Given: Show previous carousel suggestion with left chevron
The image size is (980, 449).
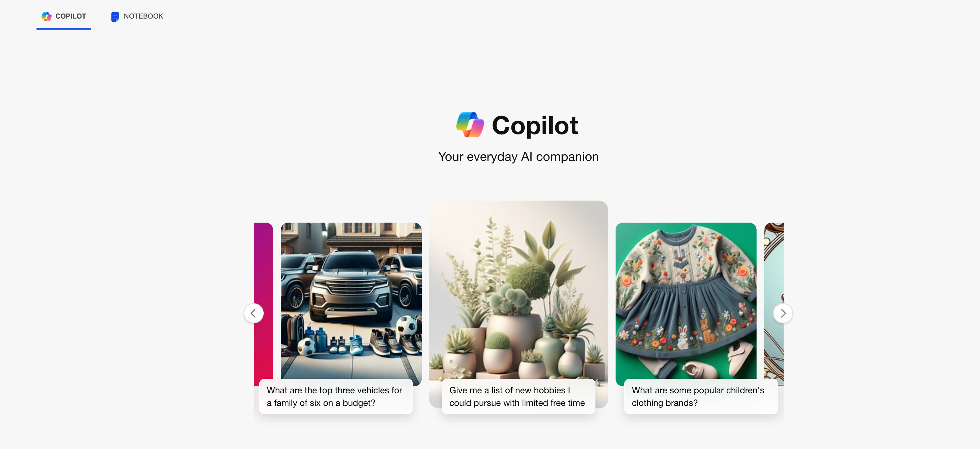Looking at the screenshot, I should (x=253, y=313).
